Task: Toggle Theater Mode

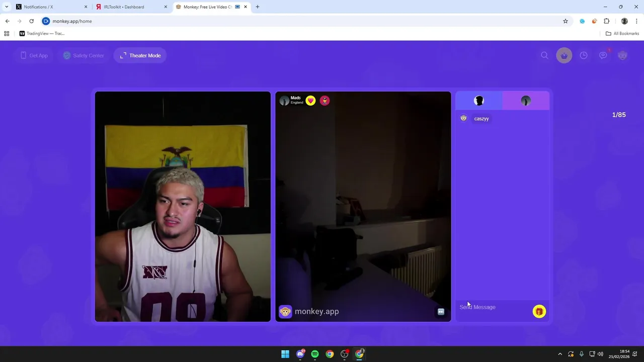Action: coord(140,55)
